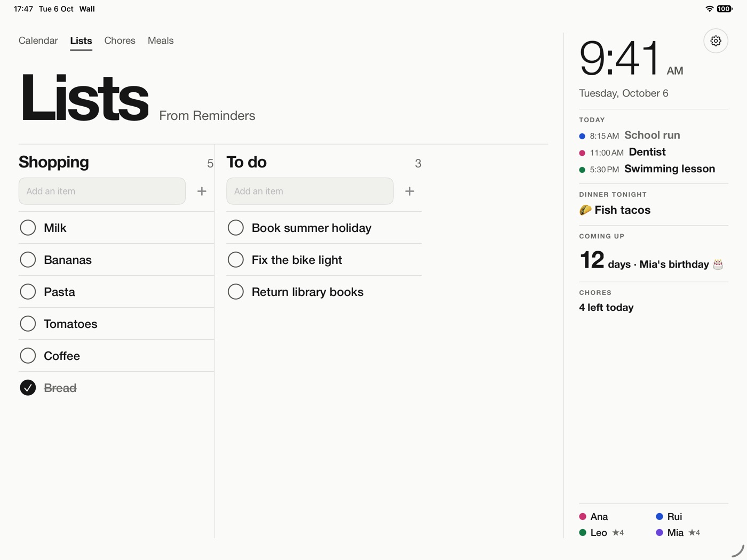Mark Coffee as bought

click(x=28, y=356)
